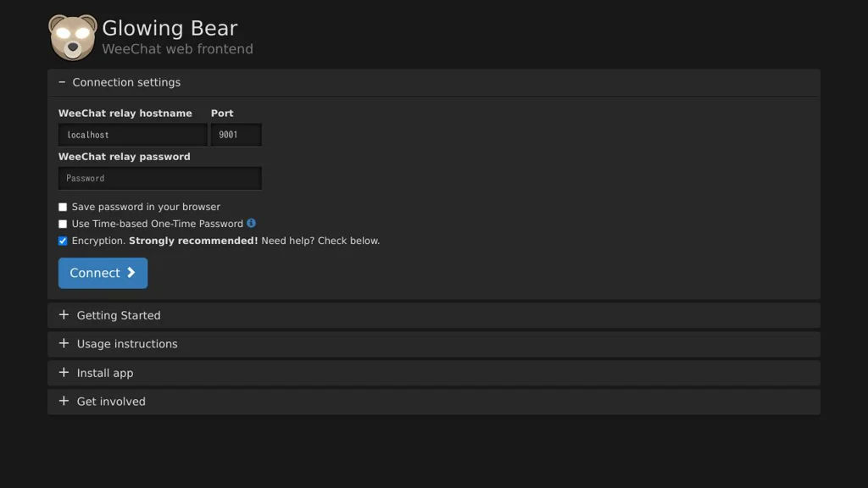Click the WeeChat relay password field
The height and width of the screenshot is (488, 868).
tap(159, 178)
